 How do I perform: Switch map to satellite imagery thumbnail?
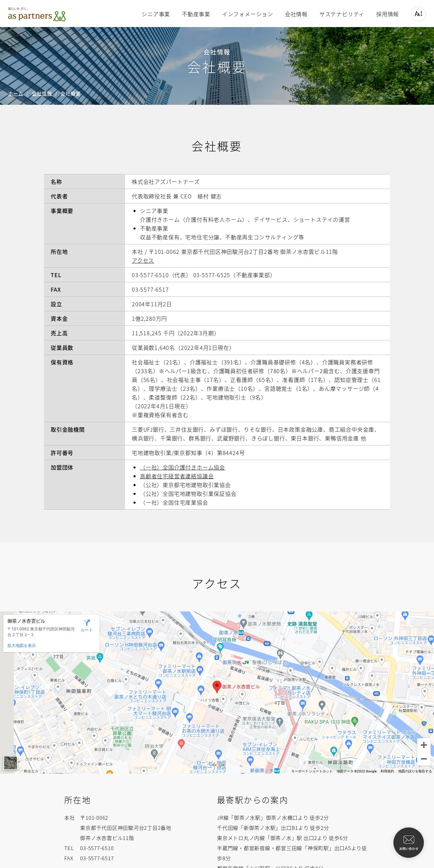click(10, 763)
